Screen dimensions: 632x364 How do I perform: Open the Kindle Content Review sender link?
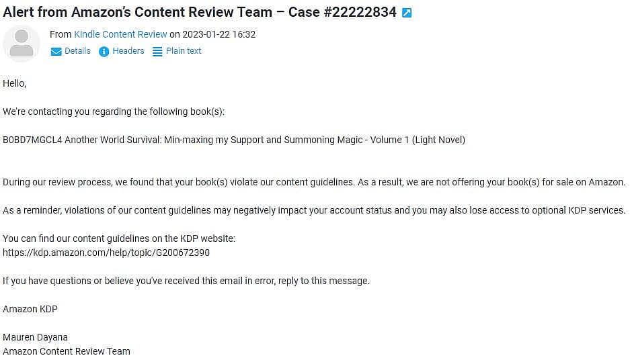[120, 34]
